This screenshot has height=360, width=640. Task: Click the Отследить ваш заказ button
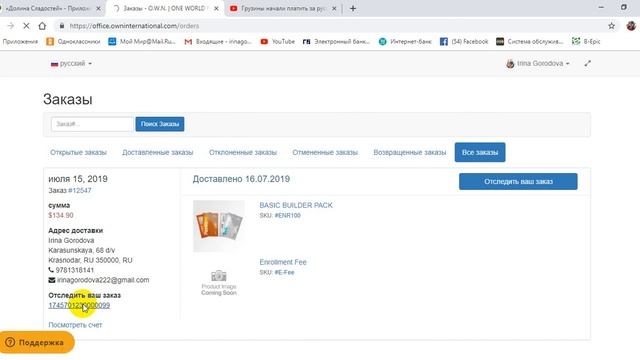coord(518,182)
